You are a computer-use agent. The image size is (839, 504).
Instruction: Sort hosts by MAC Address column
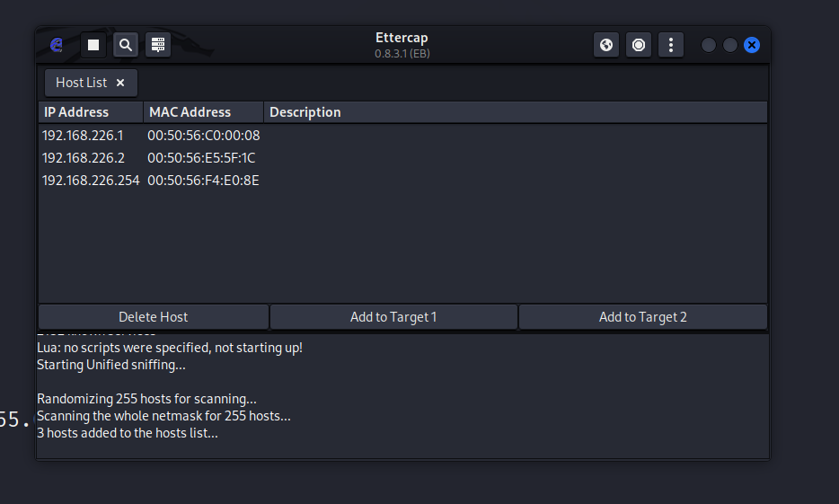pos(203,112)
